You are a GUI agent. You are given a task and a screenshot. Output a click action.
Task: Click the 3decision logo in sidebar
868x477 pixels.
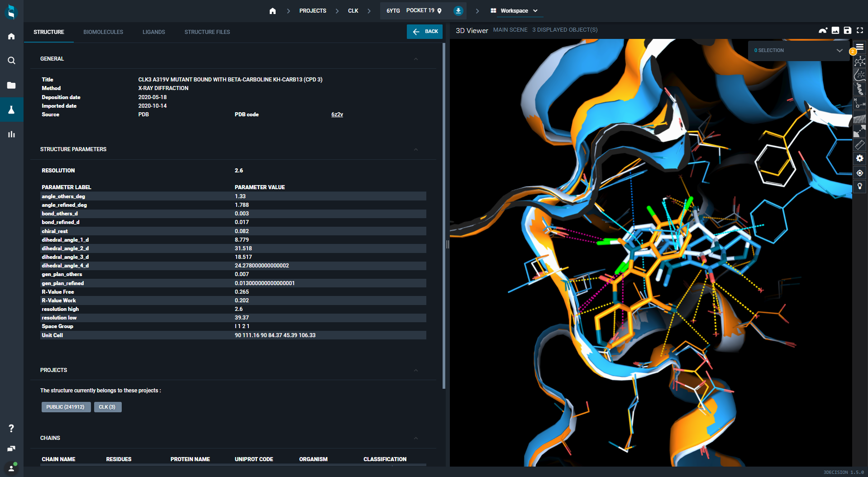click(x=11, y=11)
